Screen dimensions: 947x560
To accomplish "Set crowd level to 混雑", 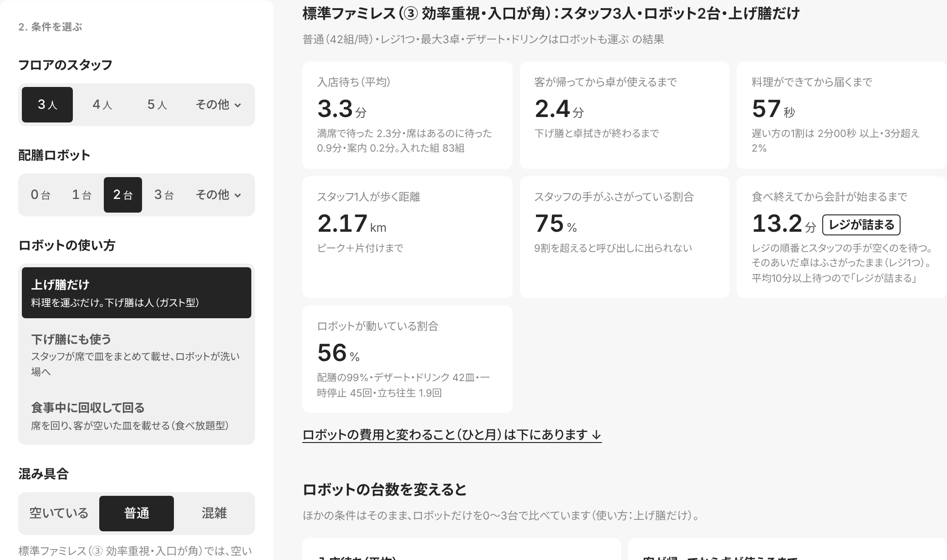I will coord(214,514).
